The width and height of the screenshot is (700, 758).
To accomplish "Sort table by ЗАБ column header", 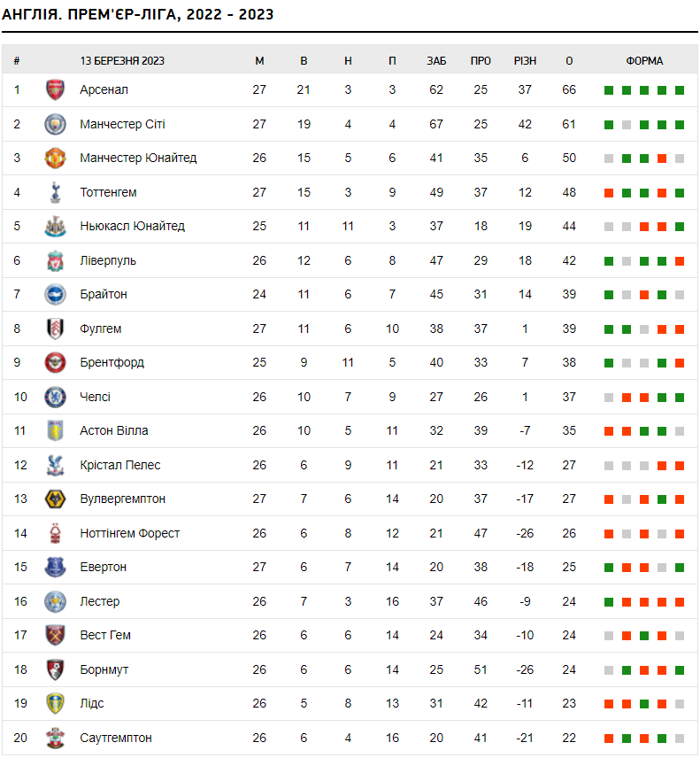I will click(x=436, y=61).
